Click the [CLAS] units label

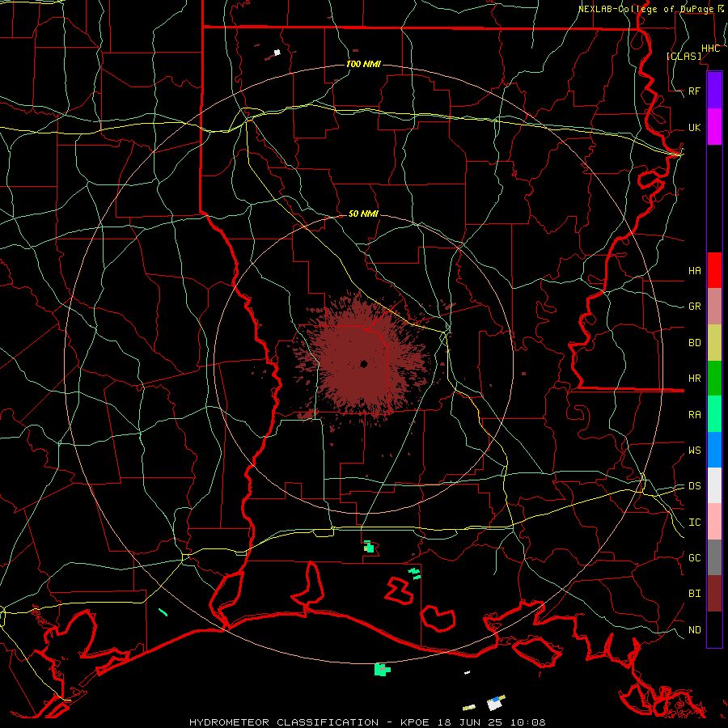[x=684, y=56]
